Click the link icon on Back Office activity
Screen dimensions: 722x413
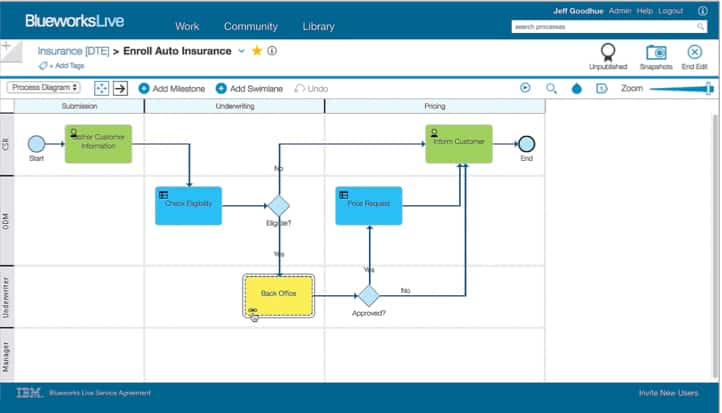coord(252,310)
